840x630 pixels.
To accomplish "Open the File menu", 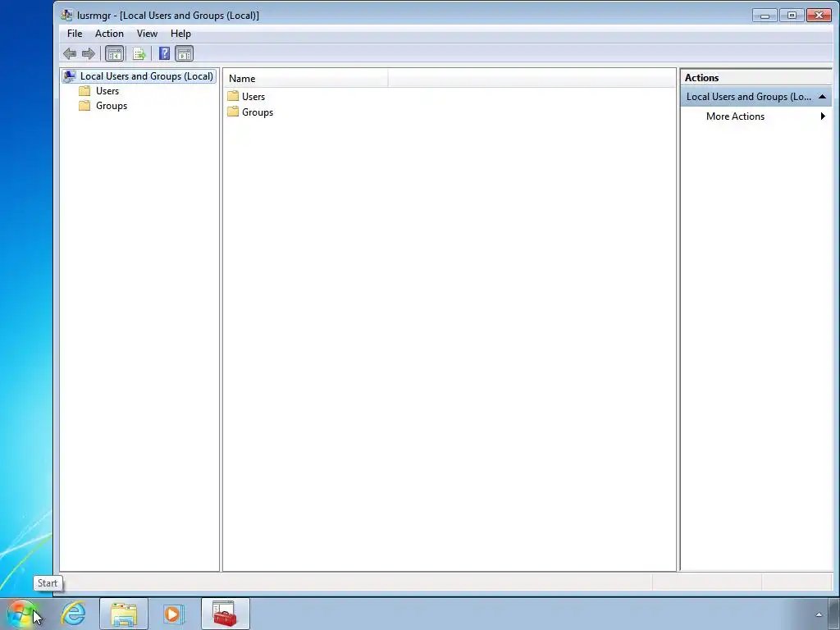I will pyautogui.click(x=75, y=33).
